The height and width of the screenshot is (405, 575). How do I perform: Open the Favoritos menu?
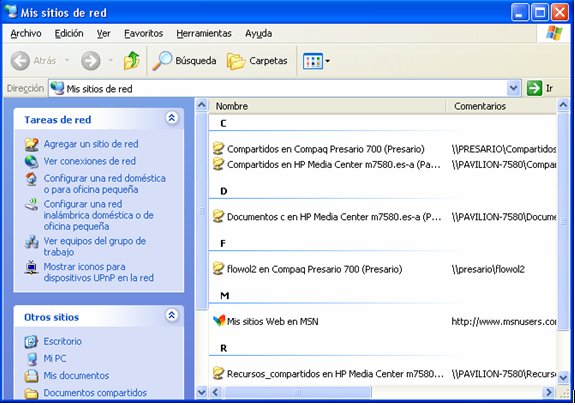143,33
